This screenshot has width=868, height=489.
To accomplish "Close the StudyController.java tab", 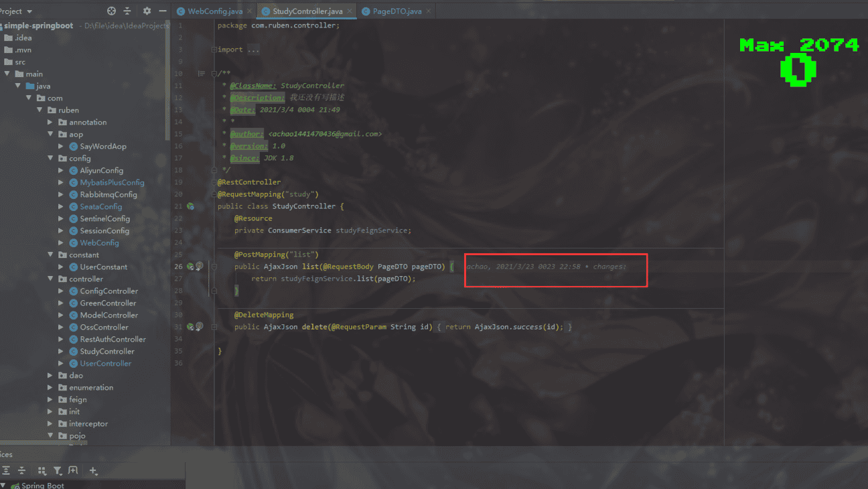I will tap(350, 11).
